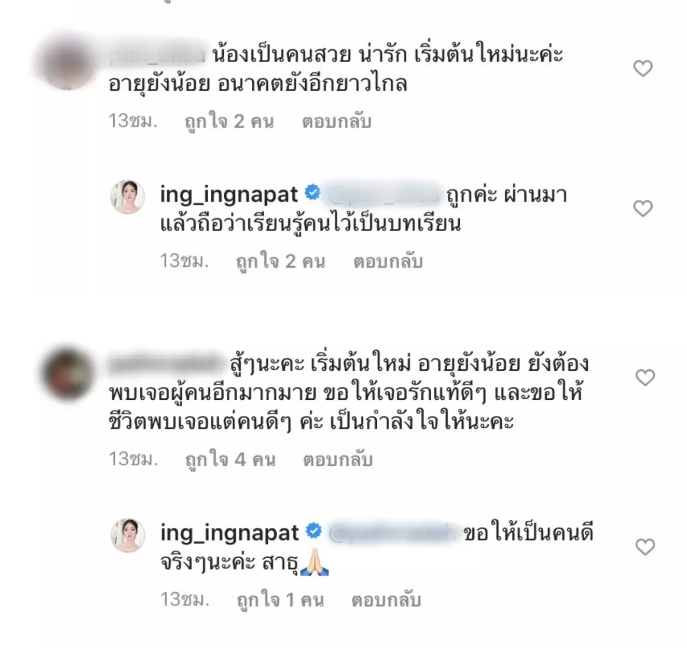Open ing_ingnapat username in second reply

coord(230,533)
